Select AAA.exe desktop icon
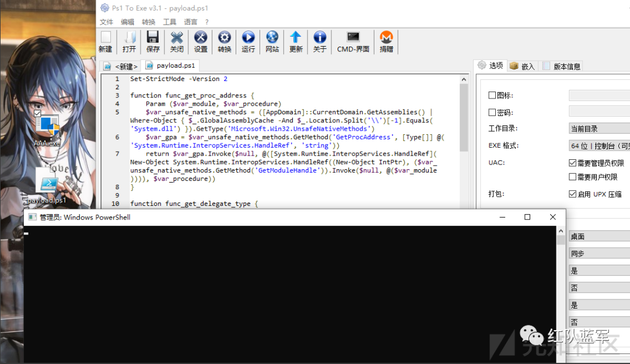The width and height of the screenshot is (630, 364). tap(47, 129)
